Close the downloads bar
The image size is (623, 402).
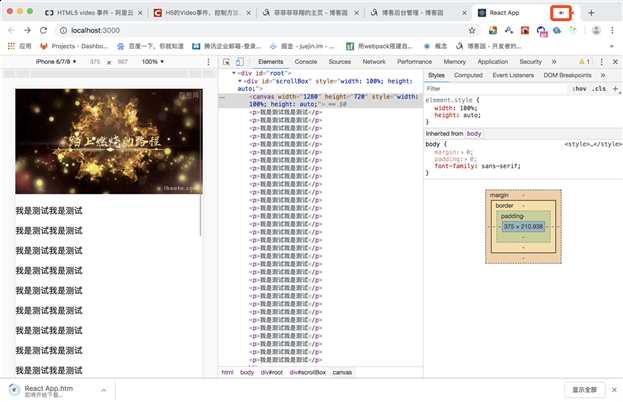tap(614, 390)
